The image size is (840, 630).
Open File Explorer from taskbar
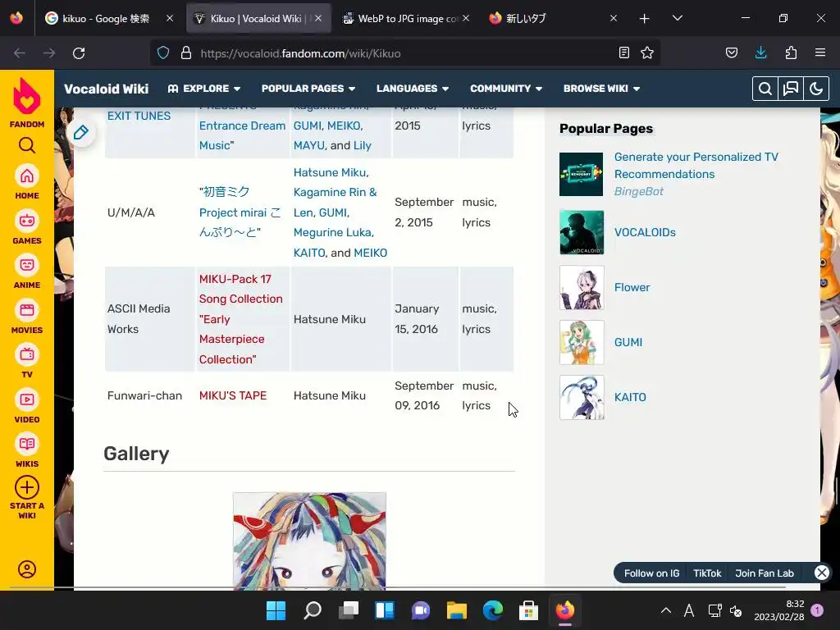click(457, 610)
